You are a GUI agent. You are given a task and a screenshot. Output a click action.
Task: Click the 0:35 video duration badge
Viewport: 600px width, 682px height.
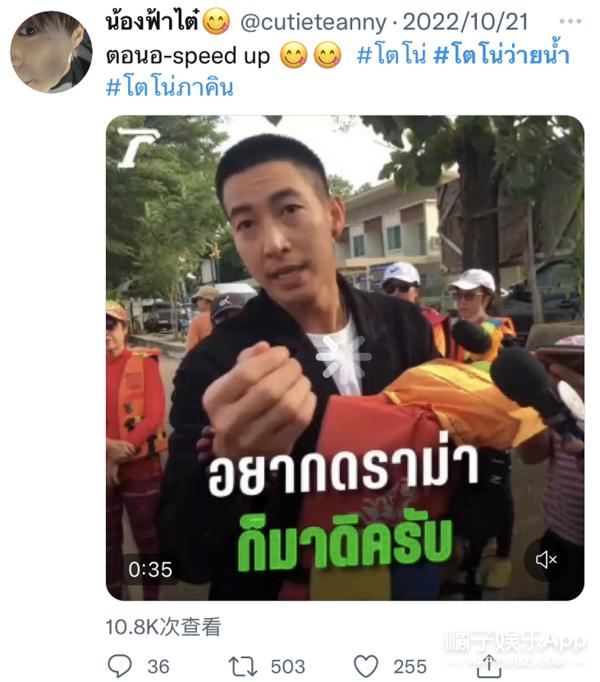[x=150, y=569]
